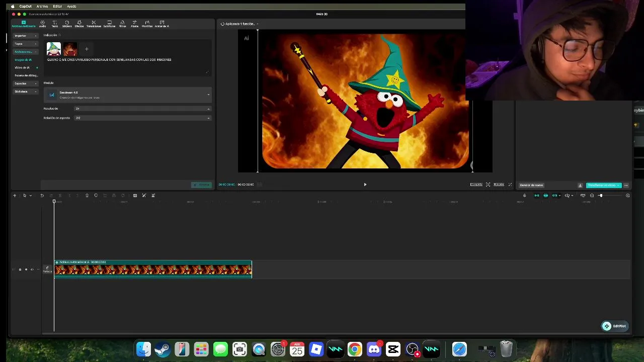Toggle auto snapping in timeline
Image resolution: width=644 pixels, height=362 pixels.
545,196
